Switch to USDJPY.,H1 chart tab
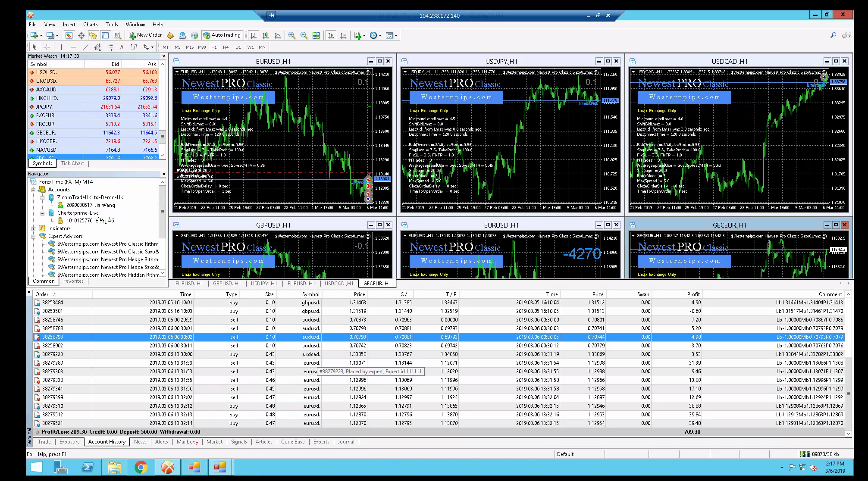868x481 pixels. [264, 284]
